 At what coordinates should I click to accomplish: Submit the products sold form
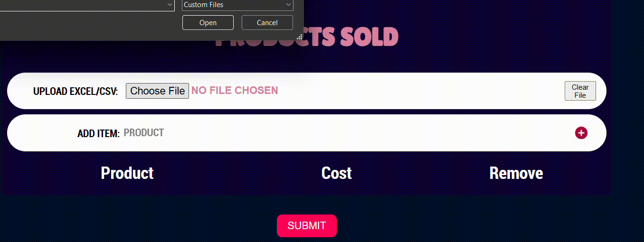pos(307,226)
